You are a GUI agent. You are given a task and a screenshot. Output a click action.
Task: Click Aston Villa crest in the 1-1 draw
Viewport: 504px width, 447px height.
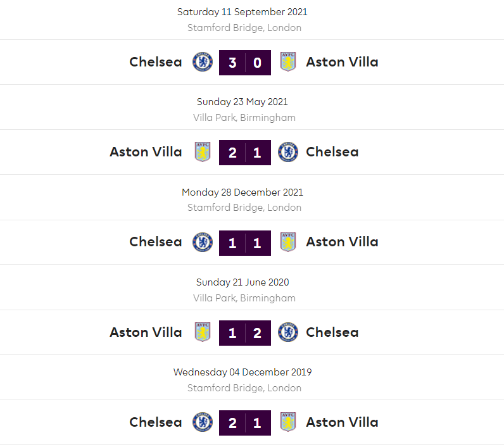pyautogui.click(x=288, y=242)
